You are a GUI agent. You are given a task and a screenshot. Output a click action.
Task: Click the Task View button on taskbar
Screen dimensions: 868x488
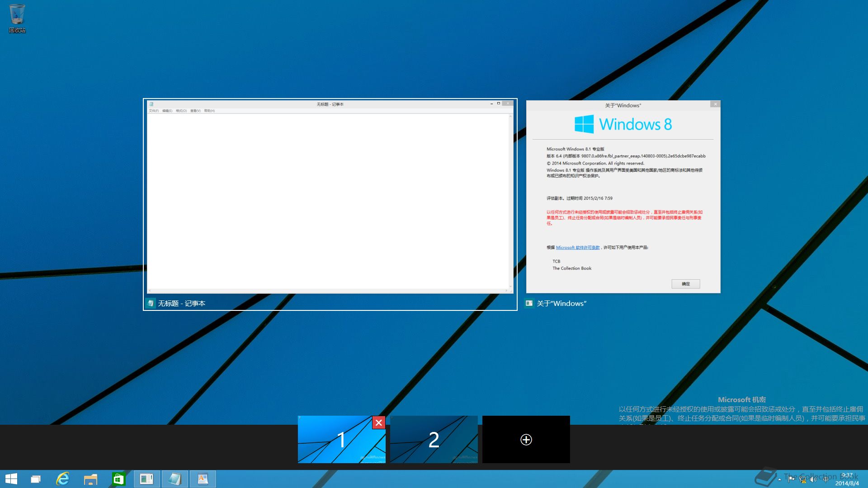(x=36, y=479)
